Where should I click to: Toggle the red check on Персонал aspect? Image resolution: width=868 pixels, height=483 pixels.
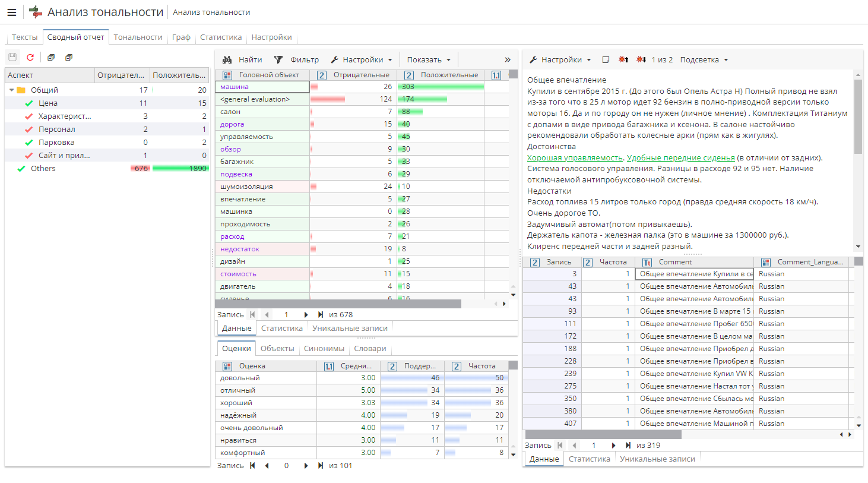click(29, 130)
